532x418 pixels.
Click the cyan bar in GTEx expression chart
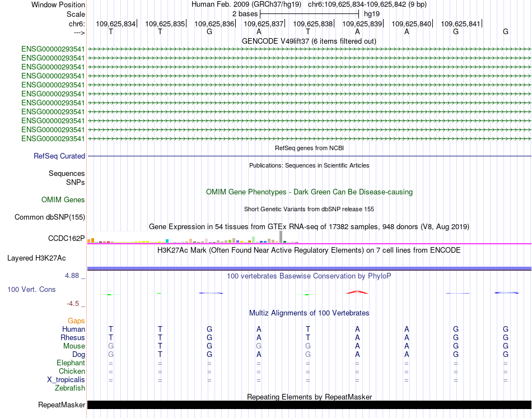point(167,241)
